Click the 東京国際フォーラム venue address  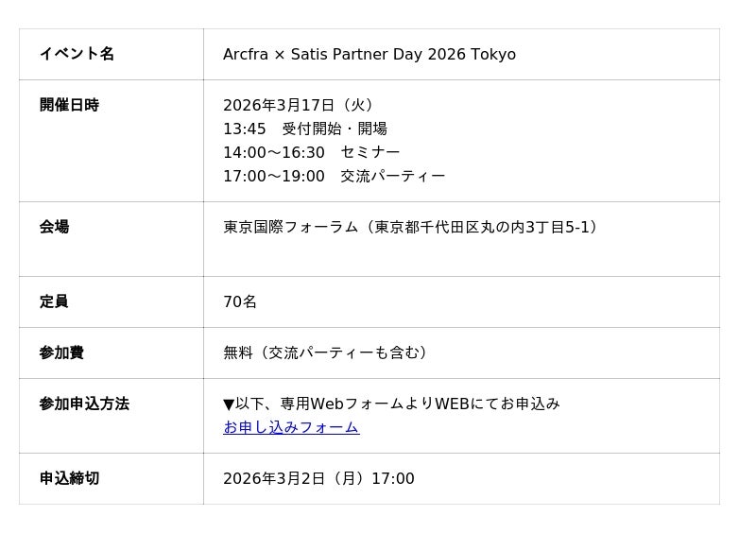pyautogui.click(x=412, y=227)
